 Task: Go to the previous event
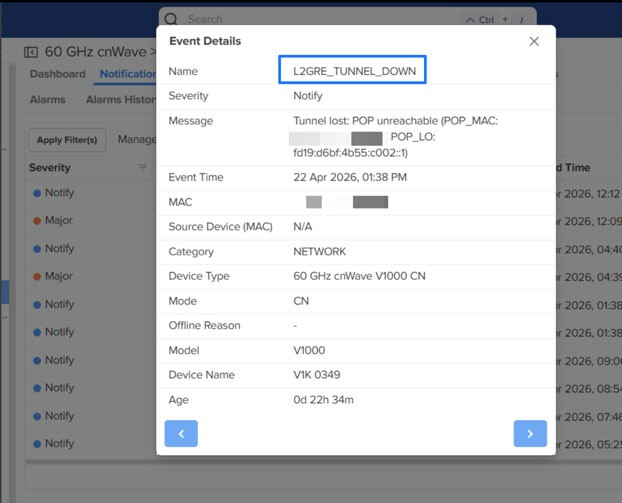[x=181, y=434]
